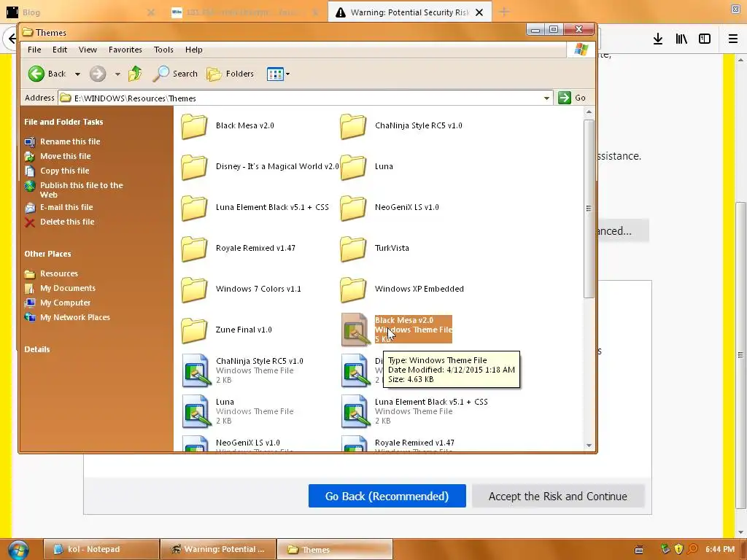
Task: Open the Views dropdown button
Action: click(278, 74)
